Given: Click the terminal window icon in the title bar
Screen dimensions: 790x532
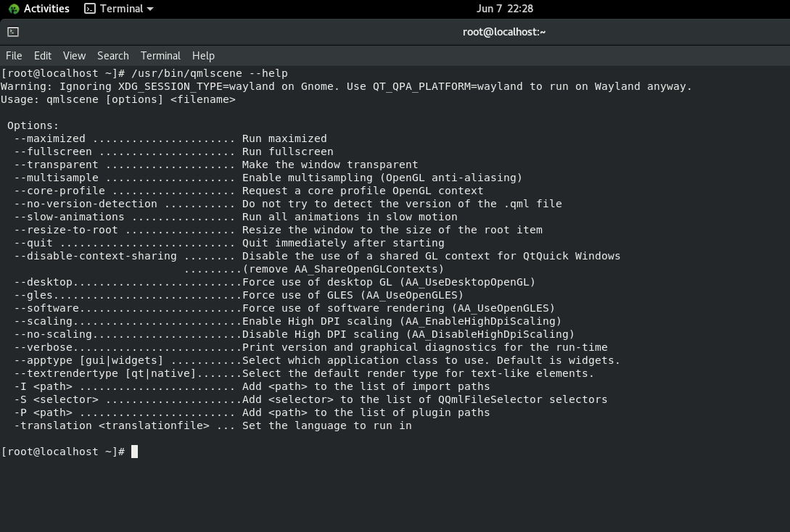Looking at the screenshot, I should [x=13, y=32].
